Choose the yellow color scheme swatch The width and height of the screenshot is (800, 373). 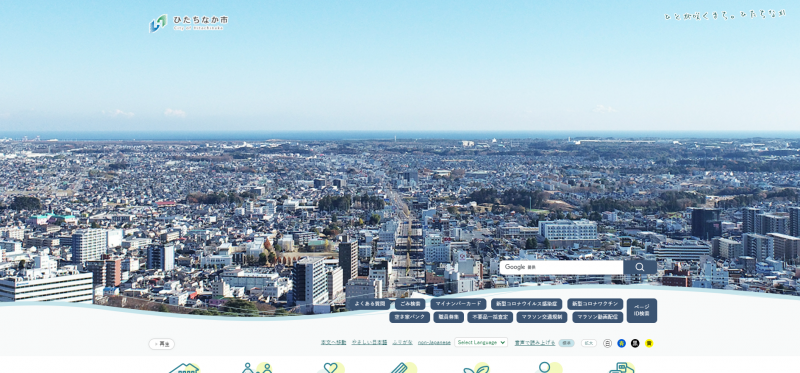pos(649,343)
